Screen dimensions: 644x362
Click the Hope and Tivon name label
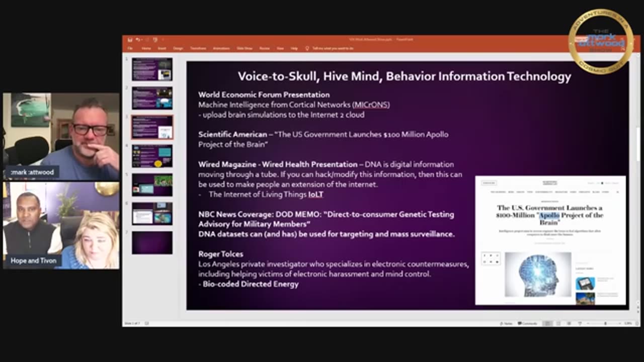coord(33,261)
